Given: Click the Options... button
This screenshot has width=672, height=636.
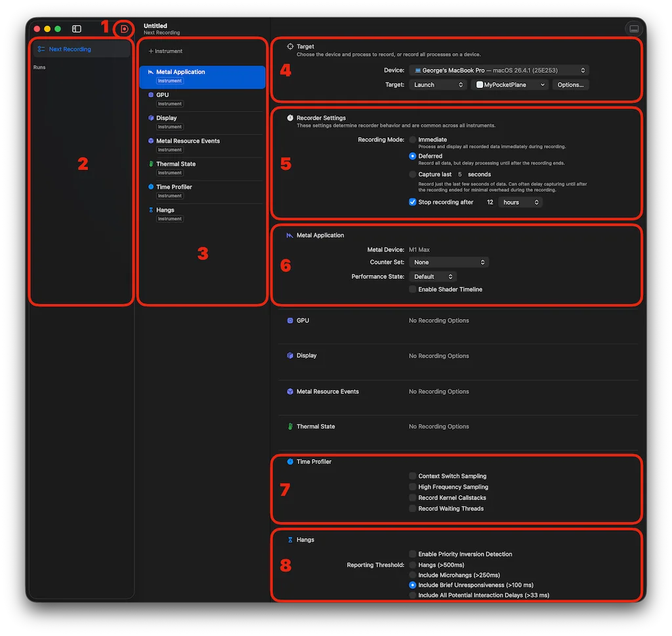Looking at the screenshot, I should tap(570, 85).
